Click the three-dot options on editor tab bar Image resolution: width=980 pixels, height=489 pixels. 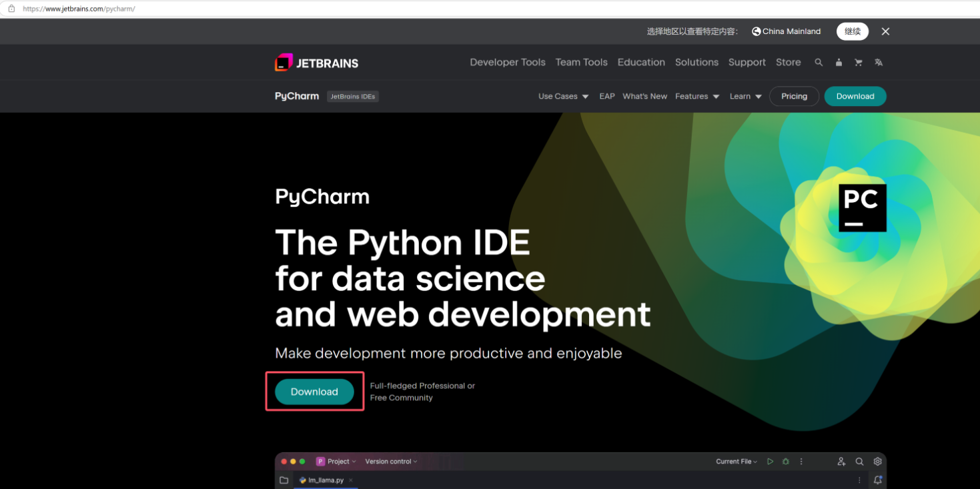(x=859, y=480)
